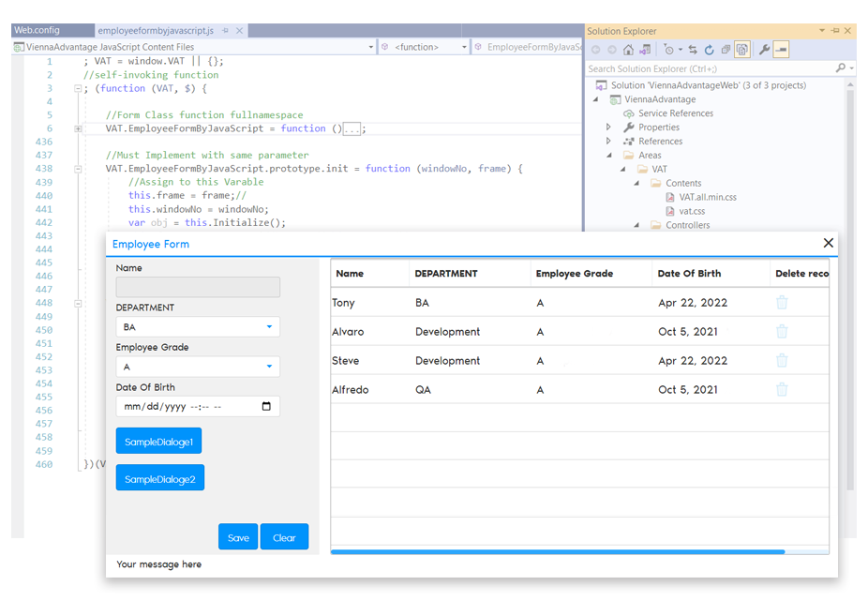Toggle the Preview Selected Items icon
The height and width of the screenshot is (601, 868).
coord(743,49)
